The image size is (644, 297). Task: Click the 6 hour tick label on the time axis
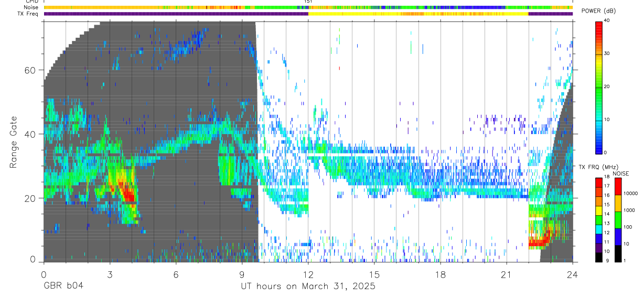point(176,274)
